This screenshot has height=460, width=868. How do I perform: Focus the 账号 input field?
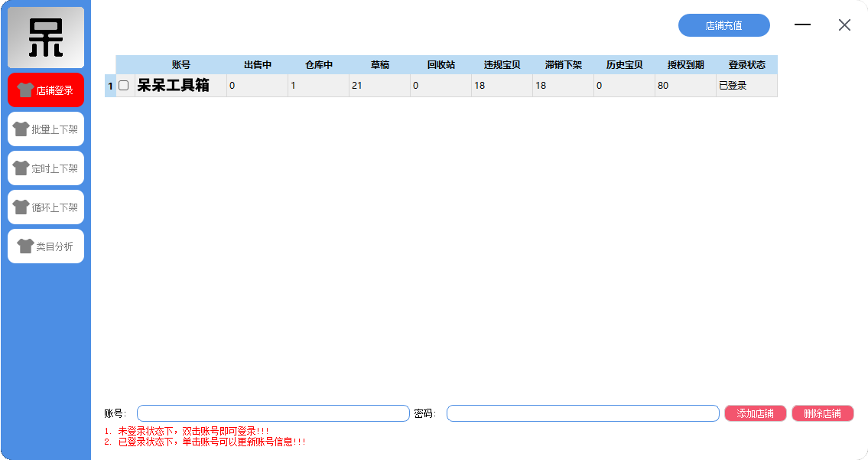coord(274,413)
